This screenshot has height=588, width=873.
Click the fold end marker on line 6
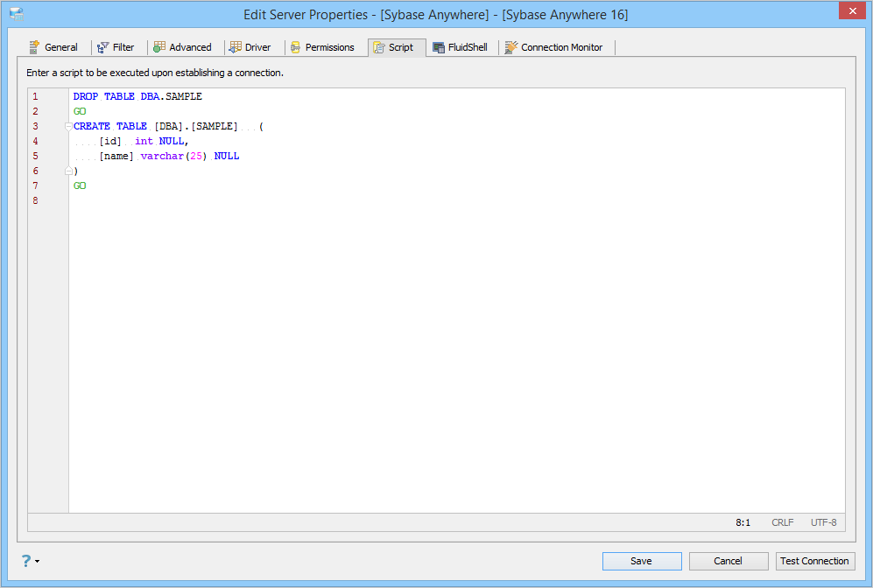pyautogui.click(x=68, y=171)
